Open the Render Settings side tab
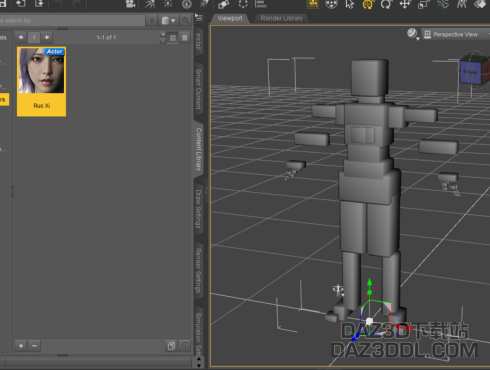 [198, 270]
